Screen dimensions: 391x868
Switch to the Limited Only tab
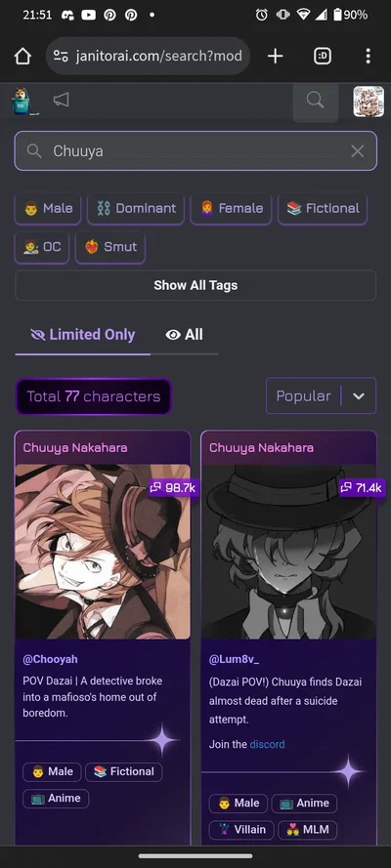pyautogui.click(x=83, y=335)
